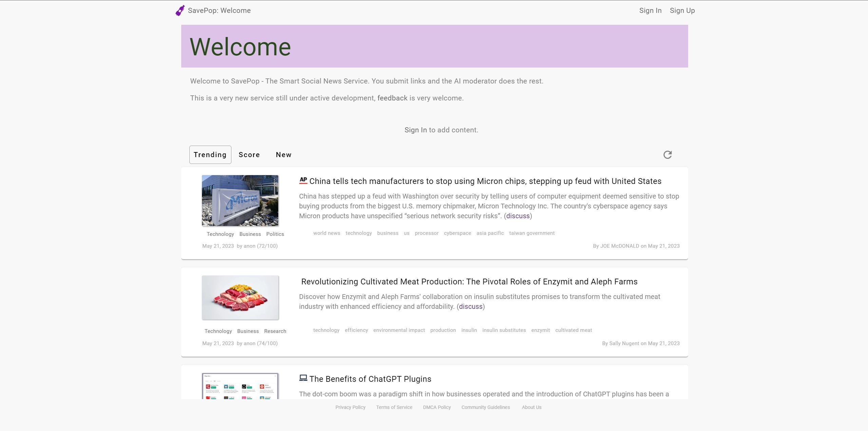Open the Micron sign thumbnail
868x431 pixels.
[x=240, y=201]
